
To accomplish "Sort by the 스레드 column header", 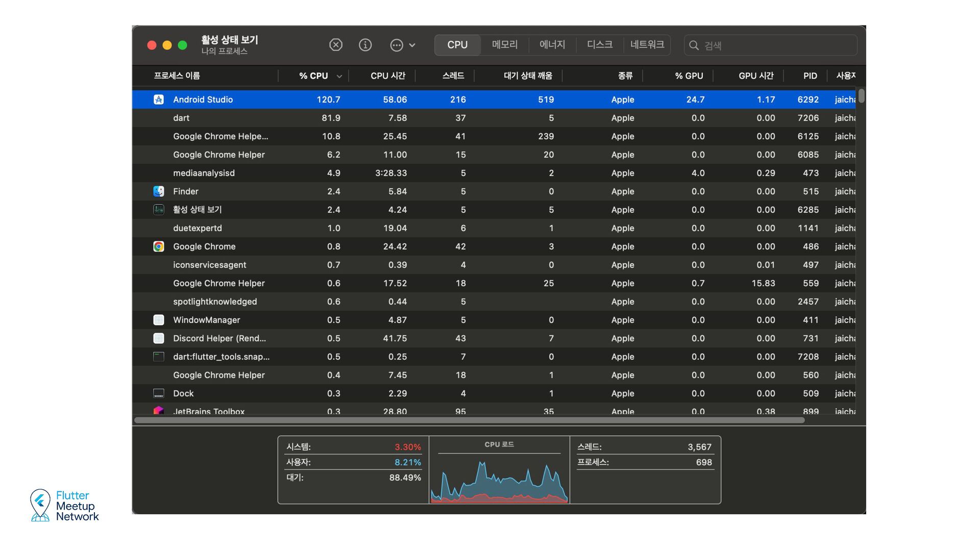I will pyautogui.click(x=453, y=76).
